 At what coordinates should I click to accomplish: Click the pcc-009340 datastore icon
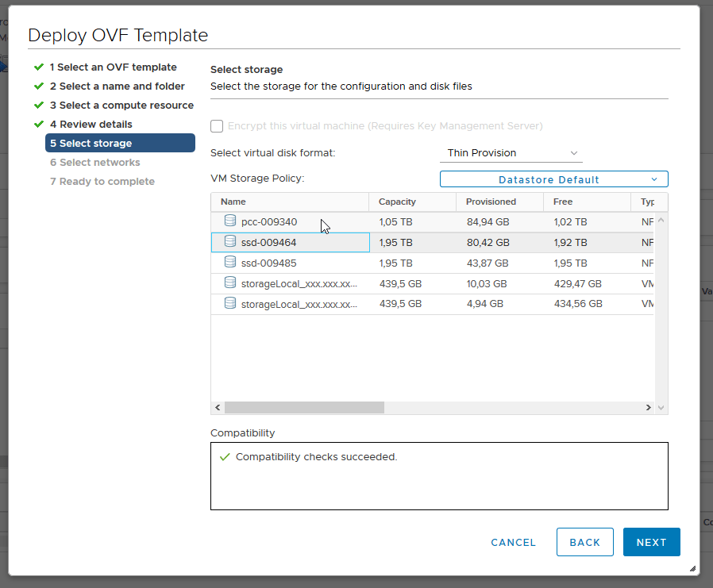tap(229, 221)
